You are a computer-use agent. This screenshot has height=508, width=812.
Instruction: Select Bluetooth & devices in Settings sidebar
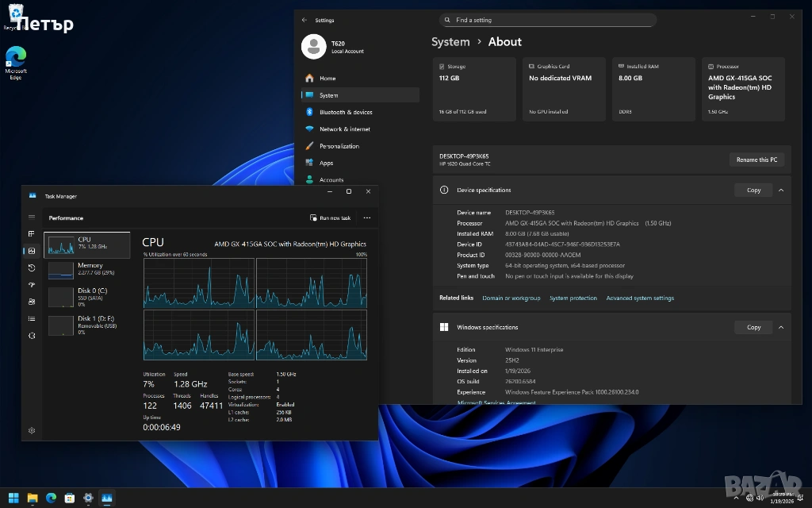345,112
